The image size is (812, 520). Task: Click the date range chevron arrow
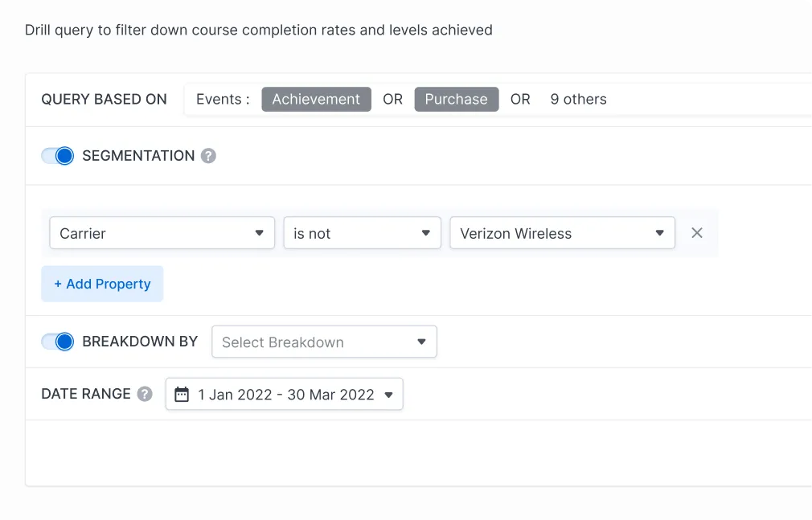click(388, 394)
